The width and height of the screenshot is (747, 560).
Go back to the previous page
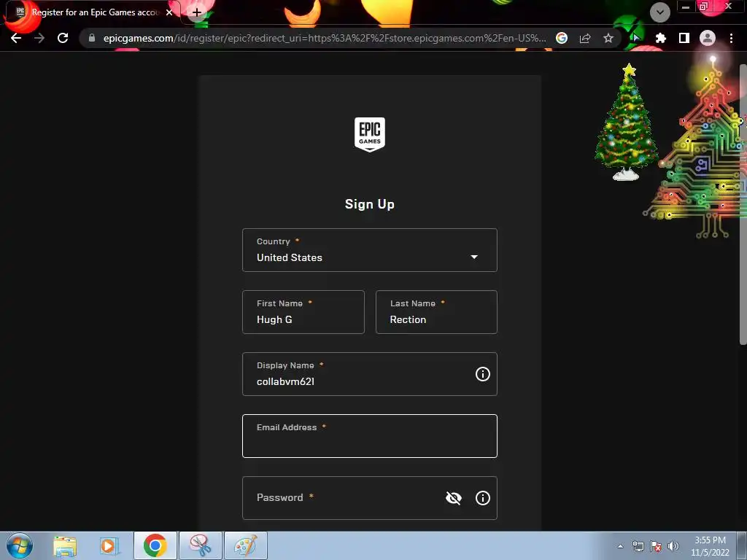pos(16,38)
